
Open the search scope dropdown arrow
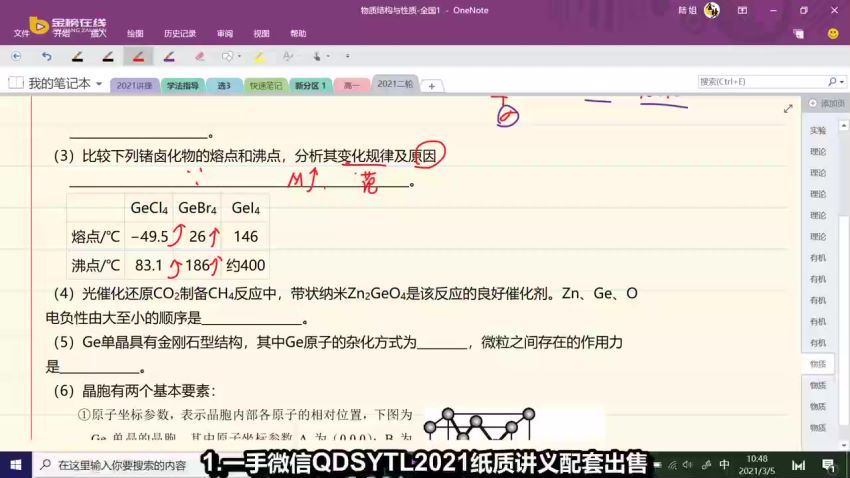point(842,82)
